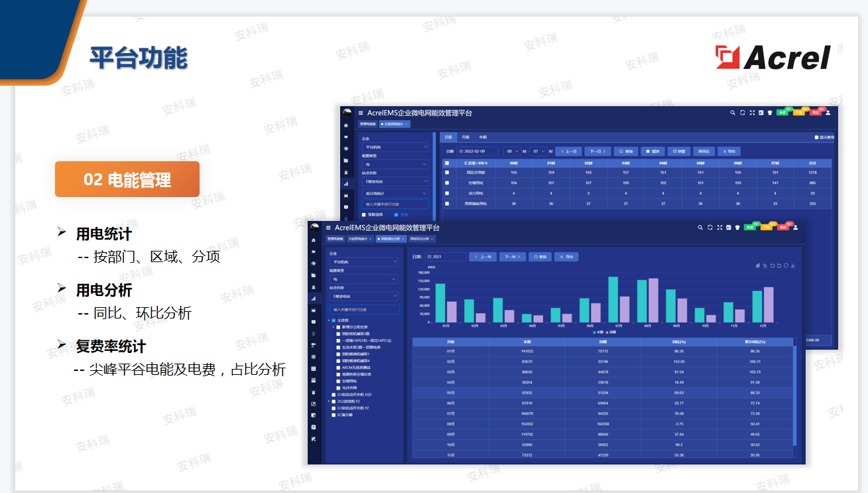
Task: Click the refresh icon in the back window header
Action: click(x=743, y=113)
